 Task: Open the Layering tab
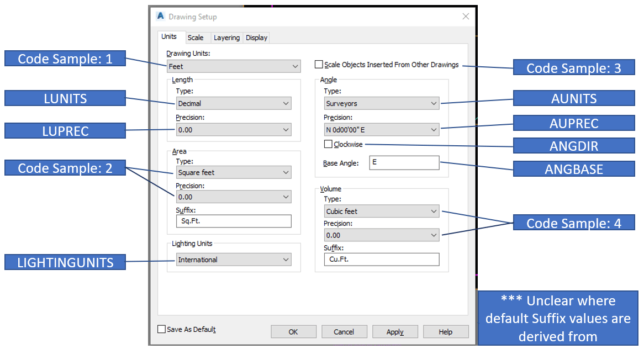pyautogui.click(x=226, y=38)
